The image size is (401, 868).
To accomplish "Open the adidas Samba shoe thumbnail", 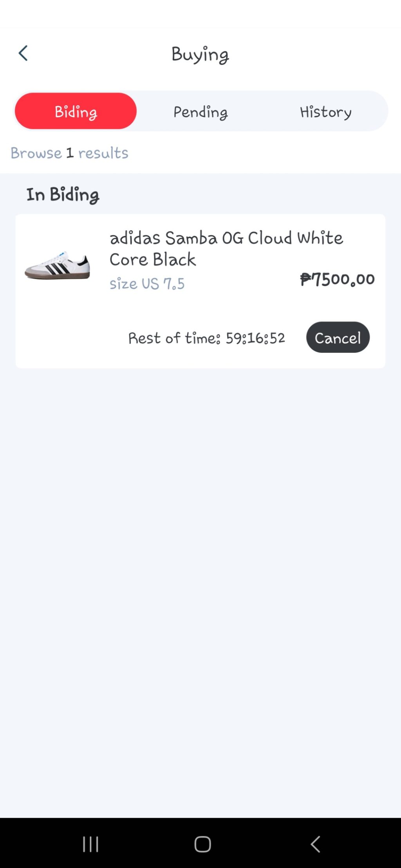I will pos(58,265).
